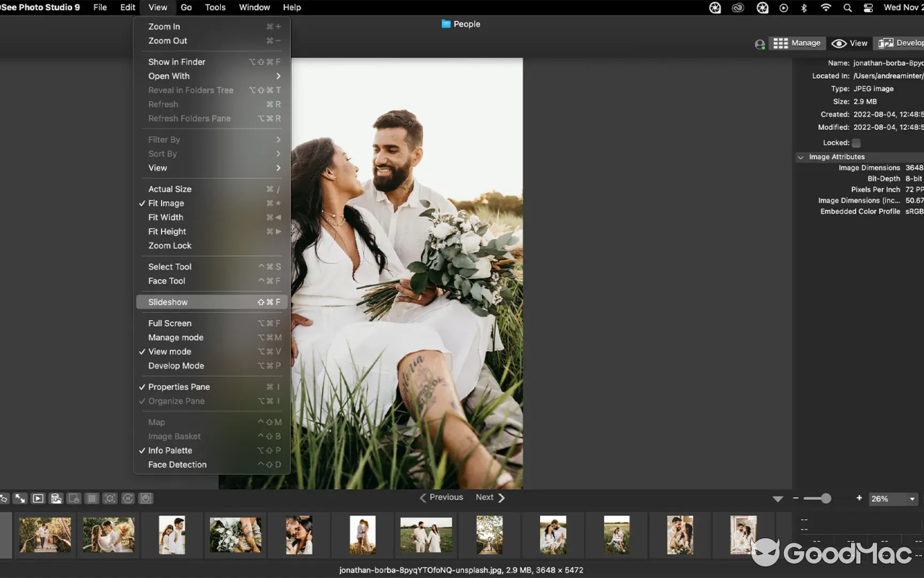The image size is (924, 578).
Task: Open the zoom percentage dropdown showing 26%
Action: [893, 499]
